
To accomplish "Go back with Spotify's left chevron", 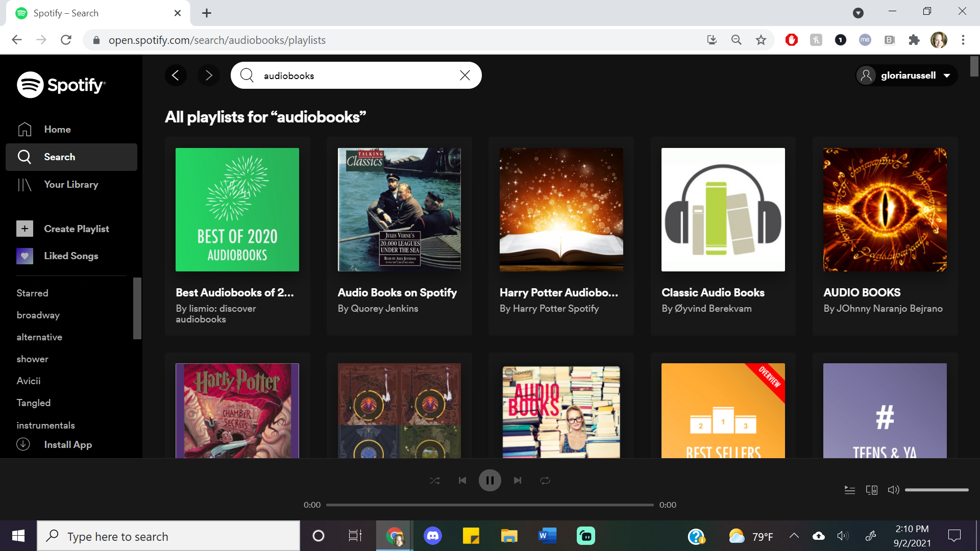I will tap(176, 76).
